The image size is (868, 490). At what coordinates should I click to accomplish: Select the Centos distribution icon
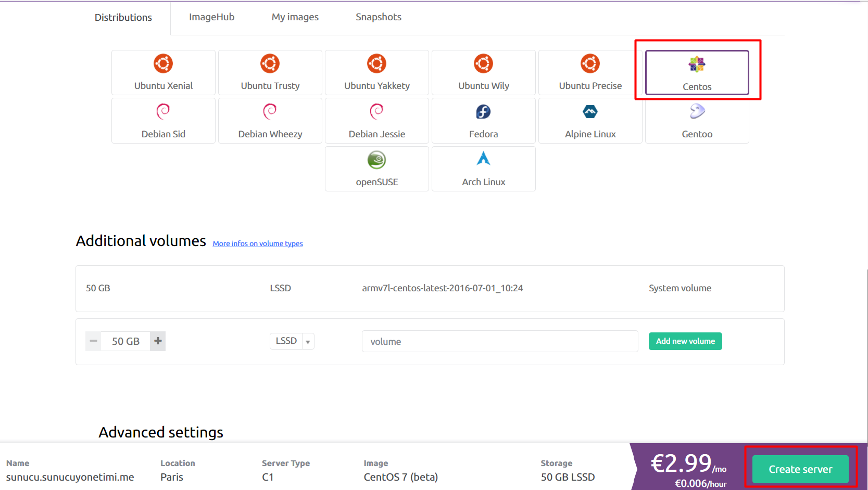[697, 65]
